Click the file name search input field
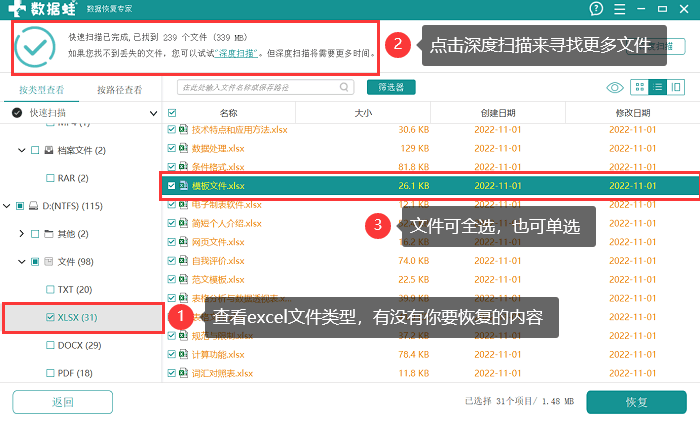This screenshot has width=700, height=426. pos(266,87)
